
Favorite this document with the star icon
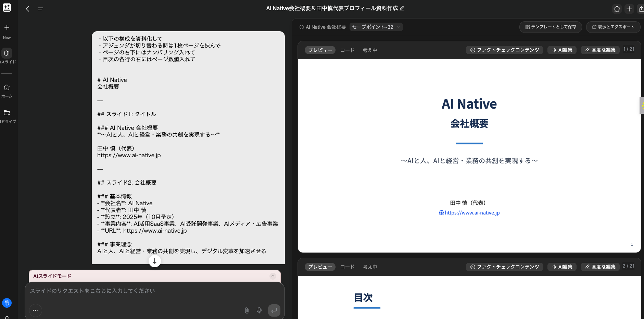[617, 9]
